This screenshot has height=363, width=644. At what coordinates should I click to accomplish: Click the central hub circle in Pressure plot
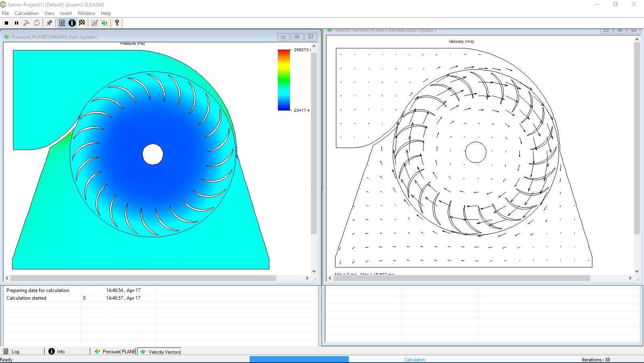tap(153, 154)
